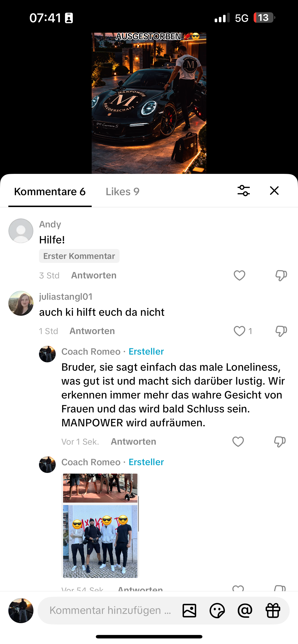Open the photo in Coach Romeo's reply
The image size is (298, 644).
point(100,526)
